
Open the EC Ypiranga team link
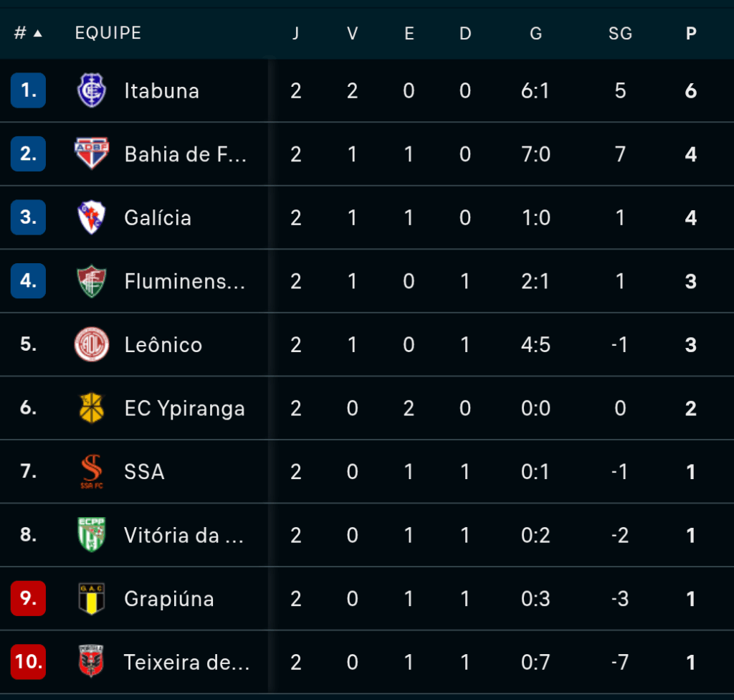(x=184, y=408)
